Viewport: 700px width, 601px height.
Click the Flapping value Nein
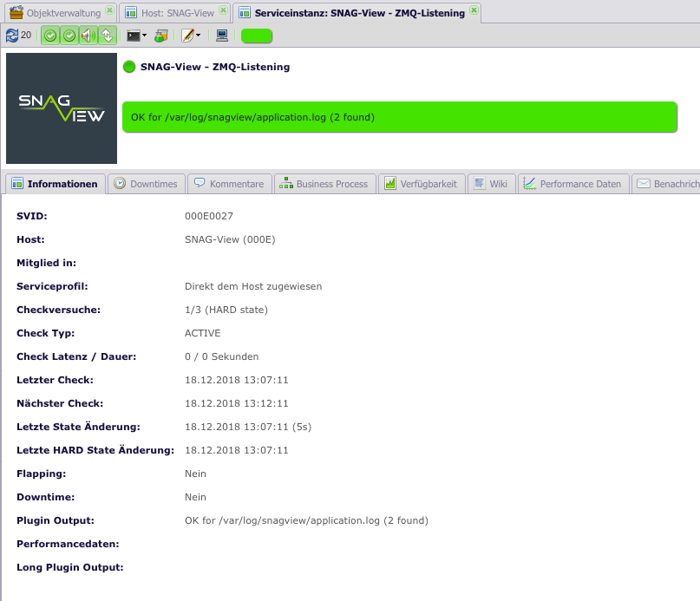pos(195,474)
